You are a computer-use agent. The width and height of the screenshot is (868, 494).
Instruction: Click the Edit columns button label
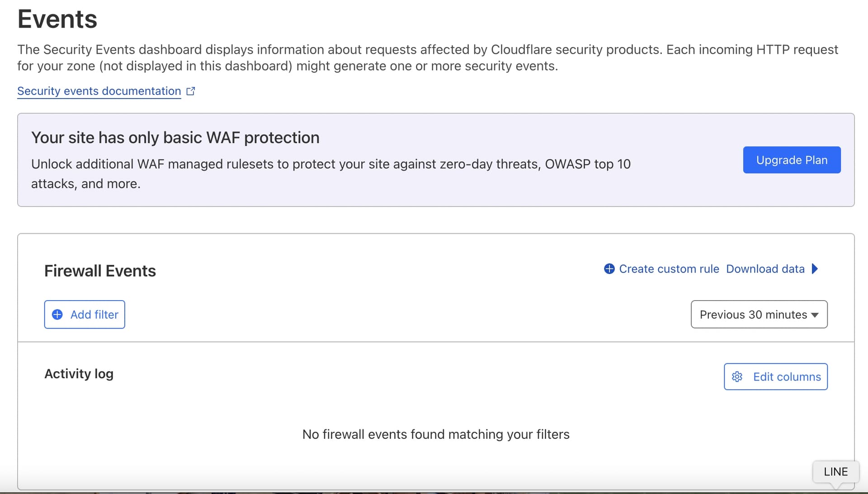(787, 377)
